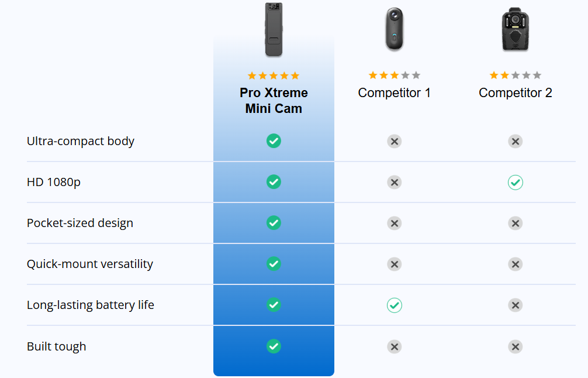Click the Pro Xtreme Mini Cam title

coord(274,101)
